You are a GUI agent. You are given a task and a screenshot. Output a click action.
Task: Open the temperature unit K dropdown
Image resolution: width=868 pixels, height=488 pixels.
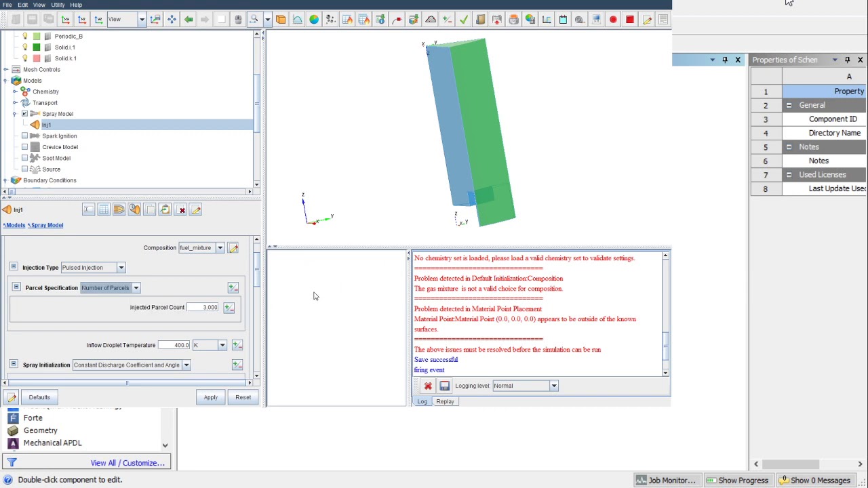coord(222,346)
